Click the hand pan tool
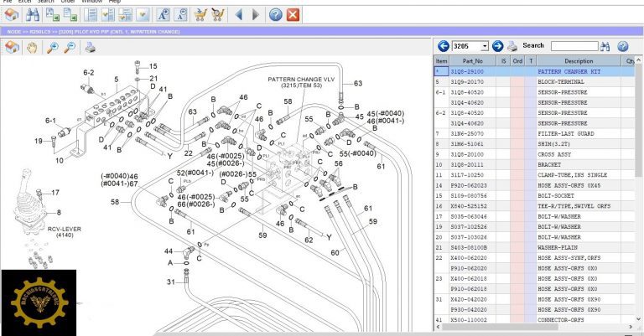This screenshot has width=644, height=336. [32, 47]
